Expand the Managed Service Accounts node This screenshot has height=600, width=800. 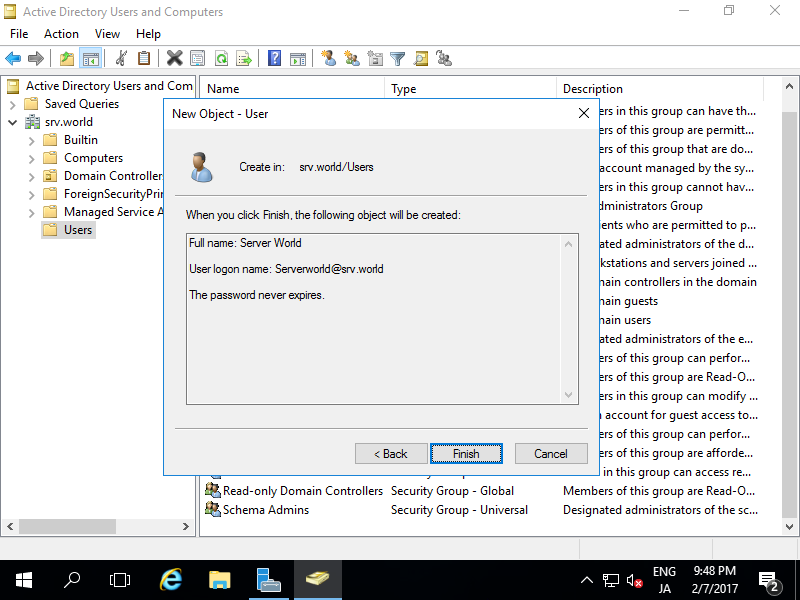click(x=32, y=213)
